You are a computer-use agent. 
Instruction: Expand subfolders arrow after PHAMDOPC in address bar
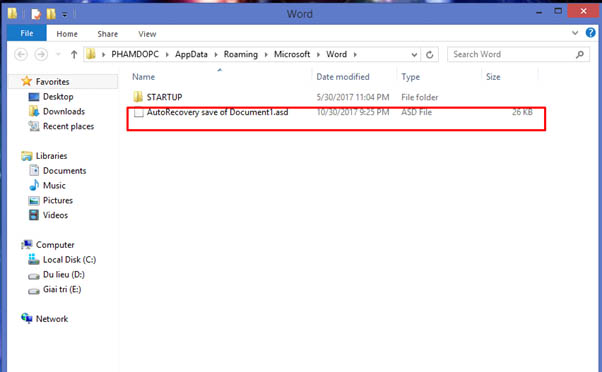(x=167, y=55)
